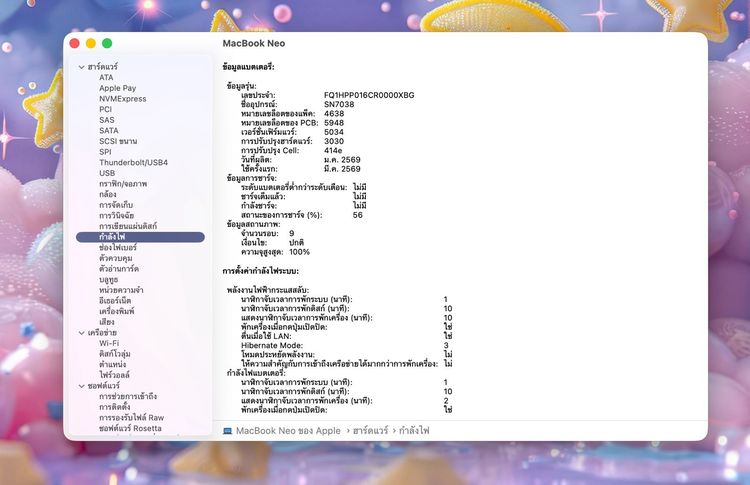Select SAS in the sidebar
Viewport: 750px width, 485px height.
point(107,120)
